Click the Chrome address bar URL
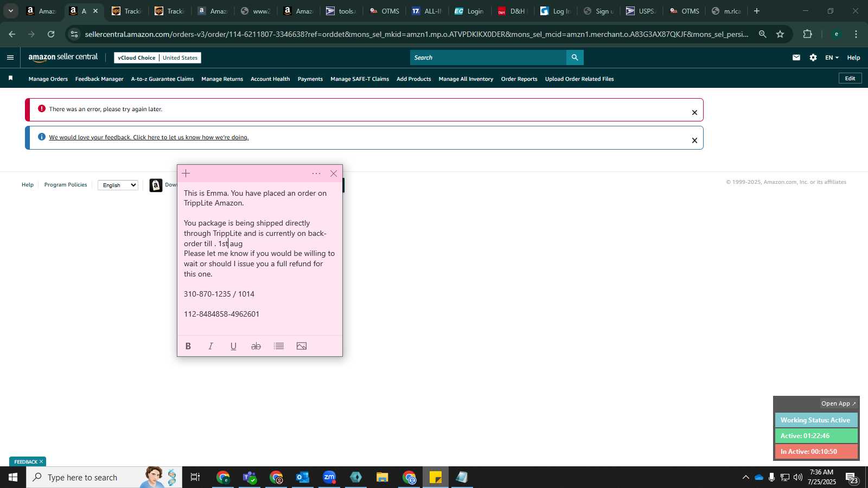 (417, 34)
